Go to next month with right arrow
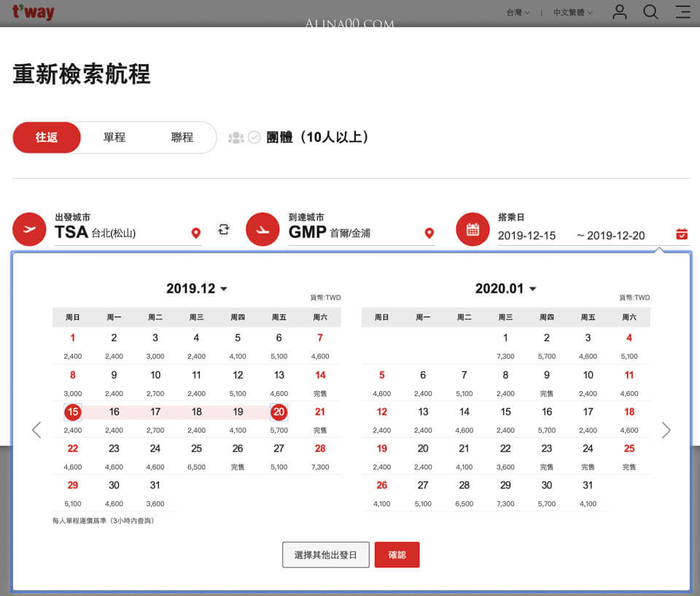 (666, 430)
